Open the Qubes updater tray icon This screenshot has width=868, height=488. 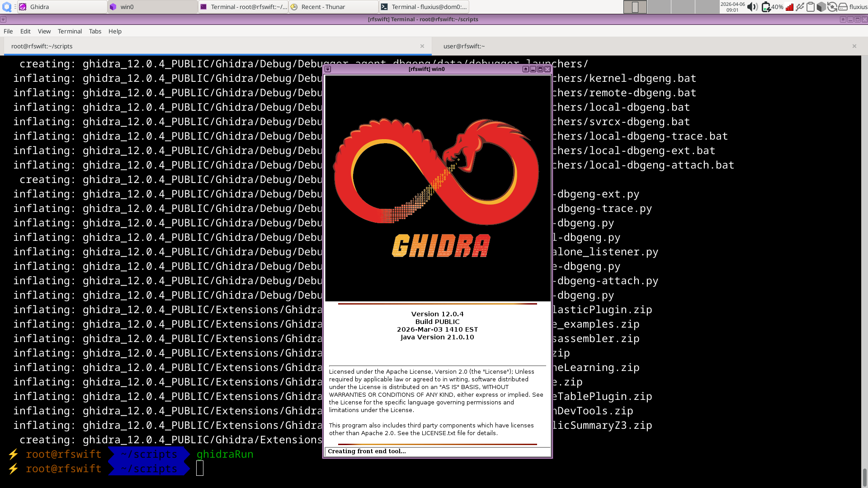click(832, 7)
